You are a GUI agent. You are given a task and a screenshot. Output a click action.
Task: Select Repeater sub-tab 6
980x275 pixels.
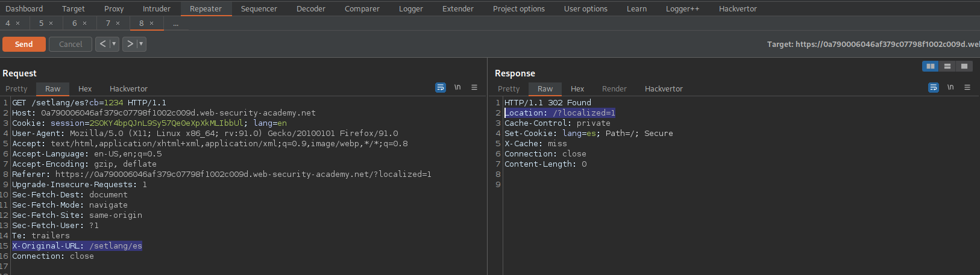[x=75, y=23]
